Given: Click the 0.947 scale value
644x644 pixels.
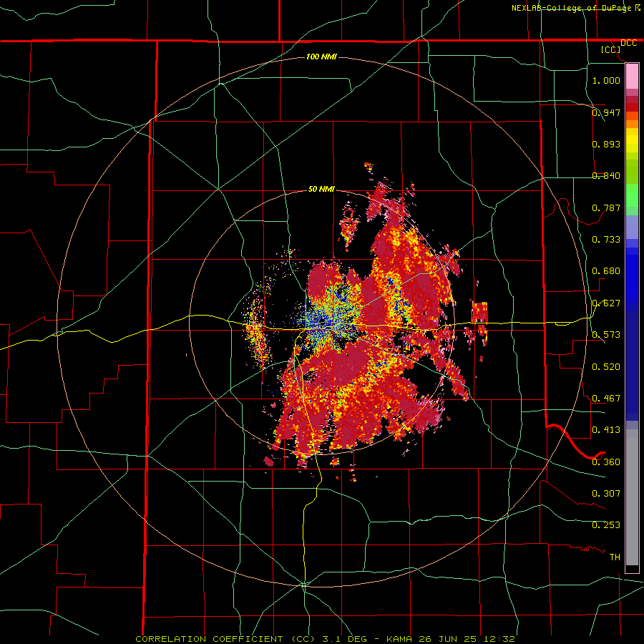Looking at the screenshot, I should [606, 112].
